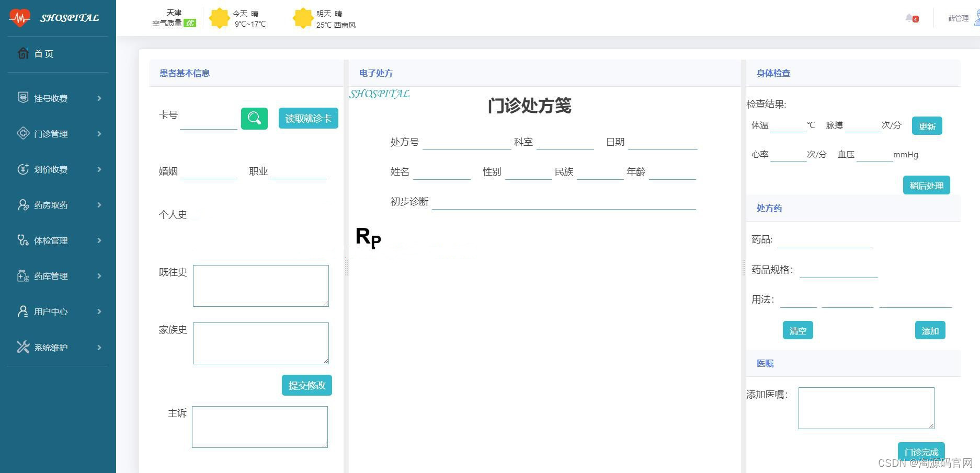
Task: Click the 门诊管理 sidebar icon
Action: [23, 133]
